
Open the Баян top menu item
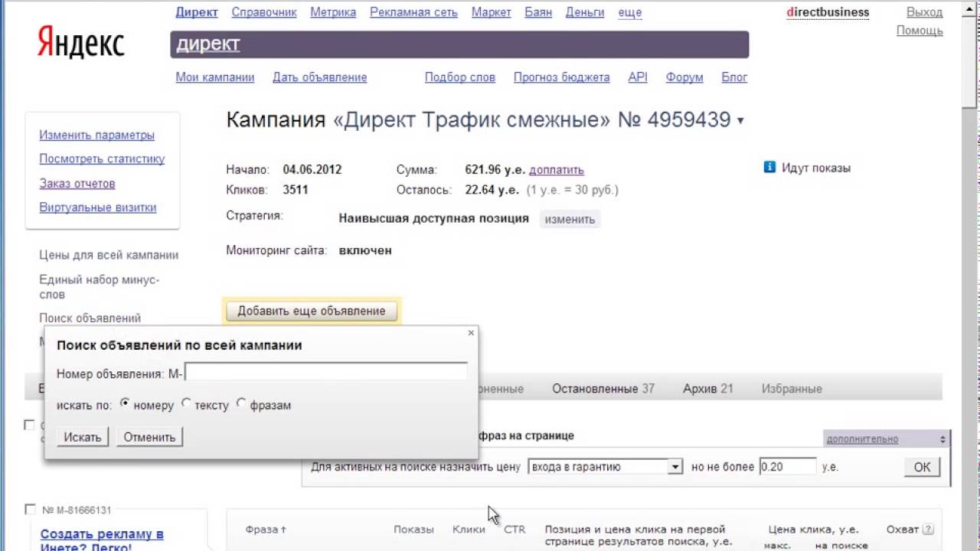[x=538, y=12]
